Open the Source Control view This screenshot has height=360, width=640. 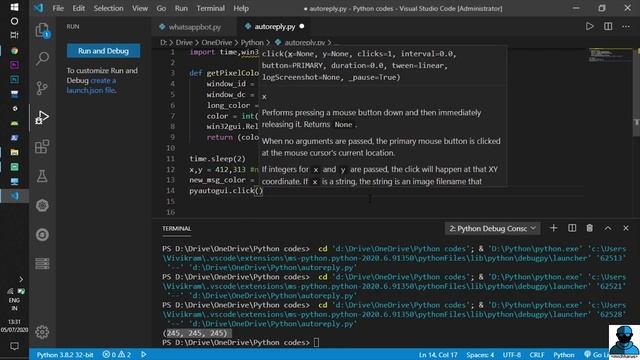tap(42, 88)
